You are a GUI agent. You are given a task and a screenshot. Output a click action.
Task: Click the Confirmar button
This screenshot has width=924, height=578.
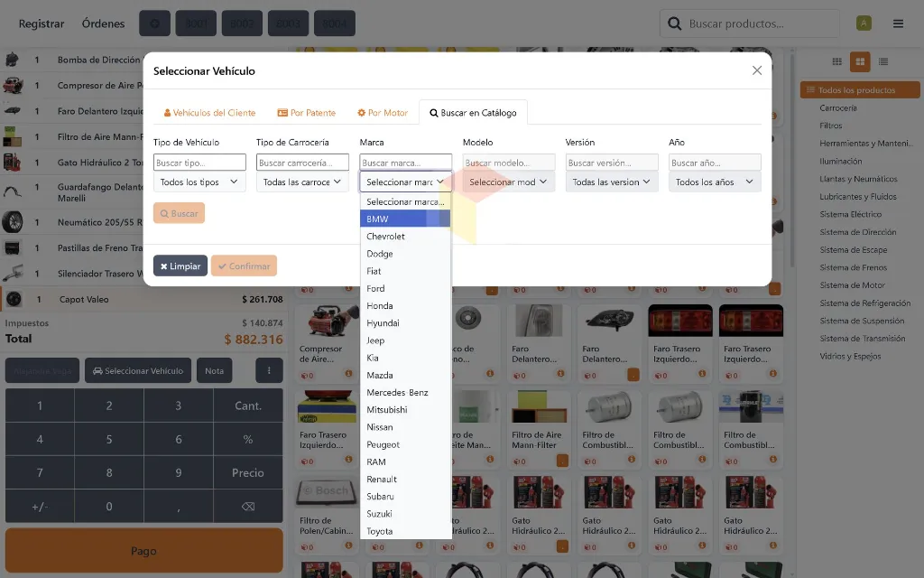coord(244,266)
